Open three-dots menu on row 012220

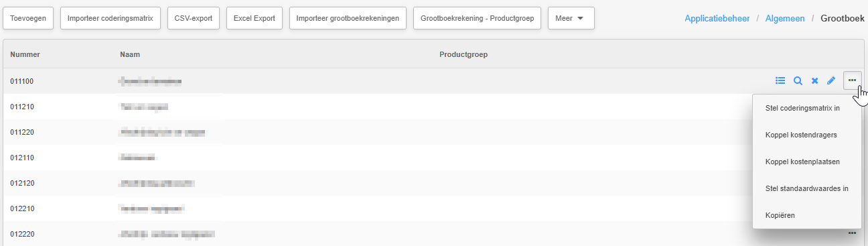point(852,233)
